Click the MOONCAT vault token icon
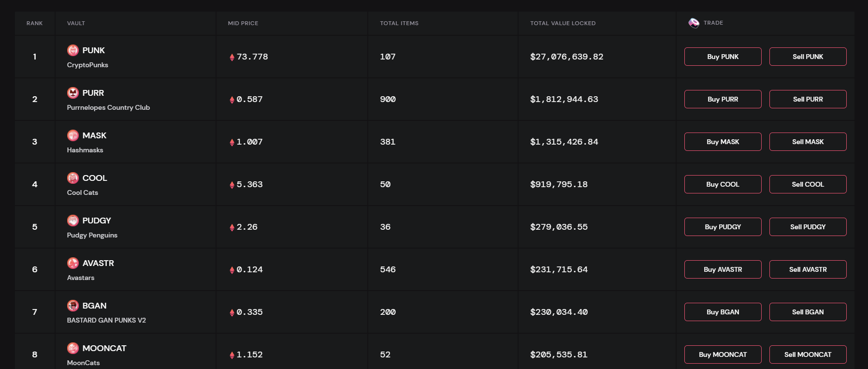Screen dimensions: 868x369 coord(73,348)
